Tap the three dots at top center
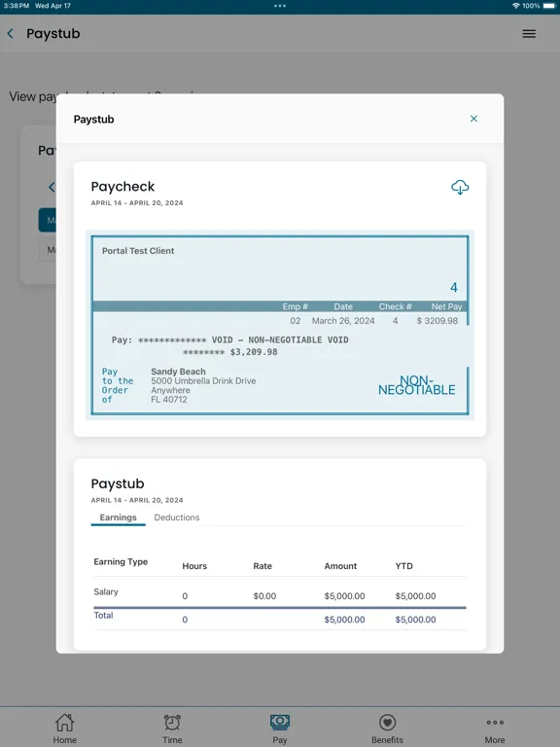 click(x=280, y=6)
